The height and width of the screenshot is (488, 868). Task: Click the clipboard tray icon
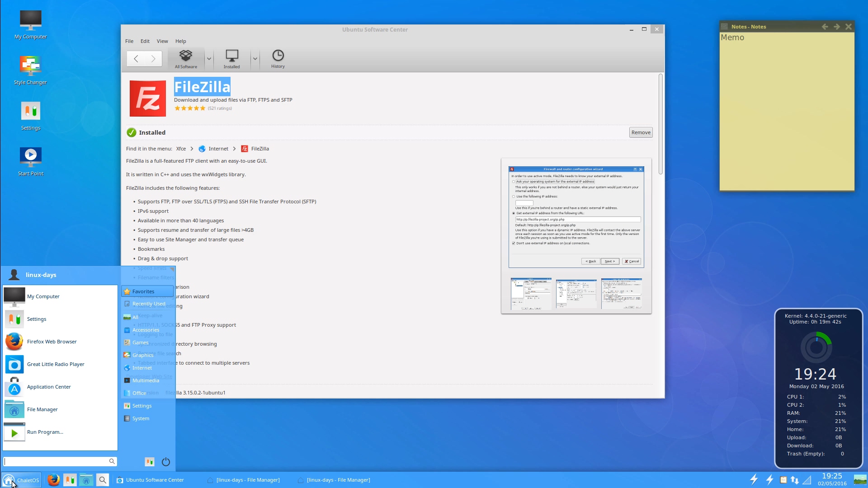pos(783,480)
